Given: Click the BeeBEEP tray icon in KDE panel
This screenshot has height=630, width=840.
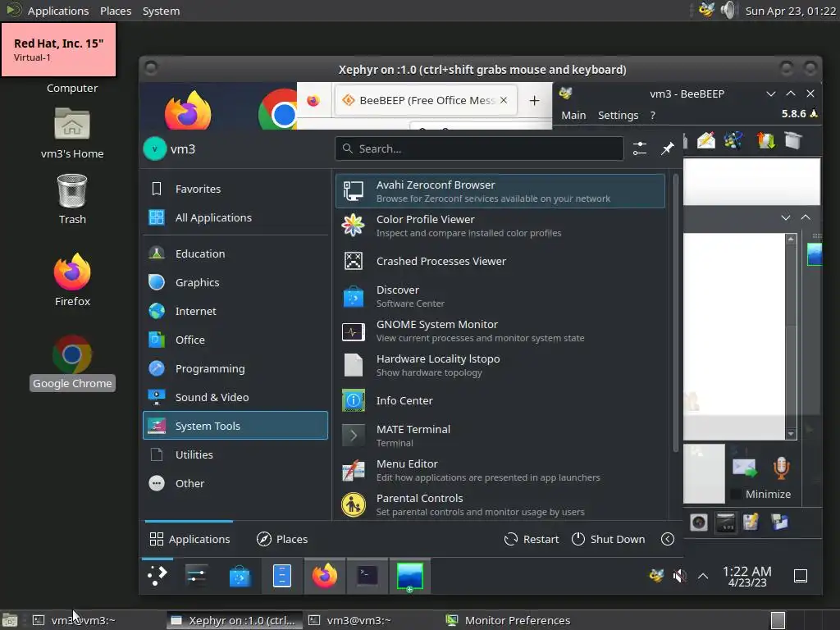Looking at the screenshot, I should click(657, 576).
